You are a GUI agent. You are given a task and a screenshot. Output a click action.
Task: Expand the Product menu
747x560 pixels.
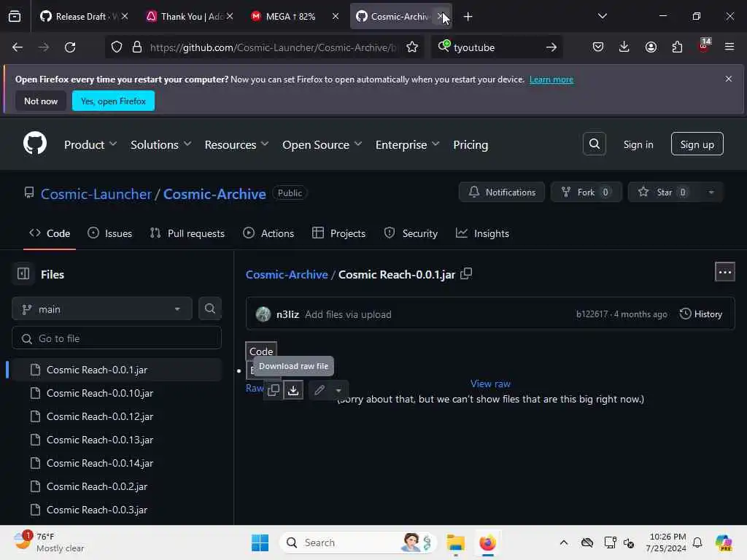[90, 144]
